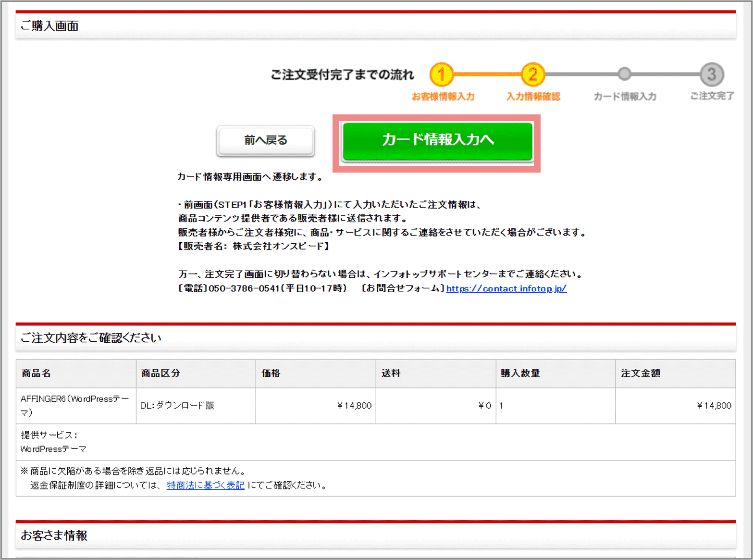Click the 注文金額 column header

[x=640, y=373]
